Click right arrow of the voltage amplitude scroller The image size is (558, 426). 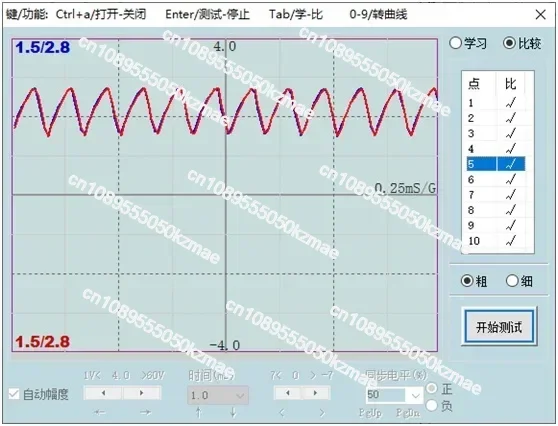coord(141,393)
